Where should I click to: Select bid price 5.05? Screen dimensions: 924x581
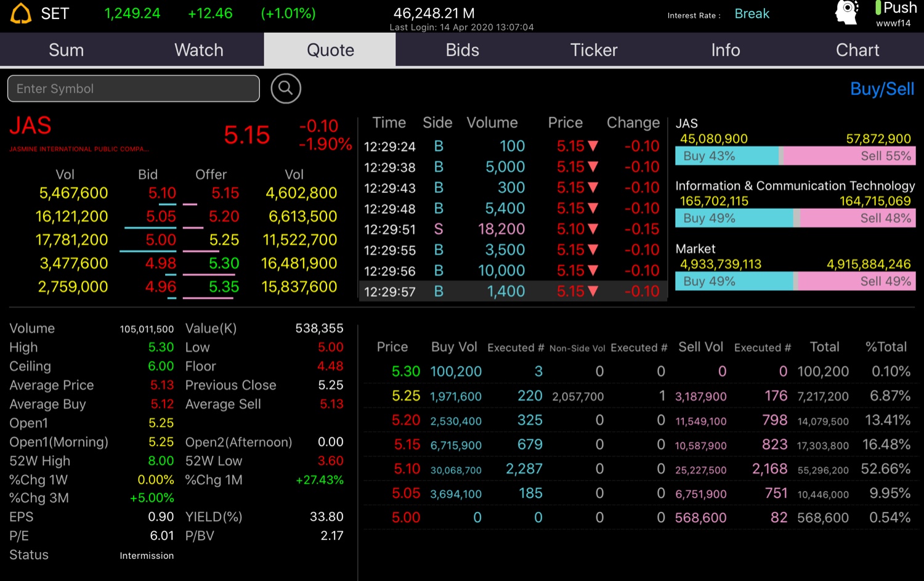coord(161,217)
